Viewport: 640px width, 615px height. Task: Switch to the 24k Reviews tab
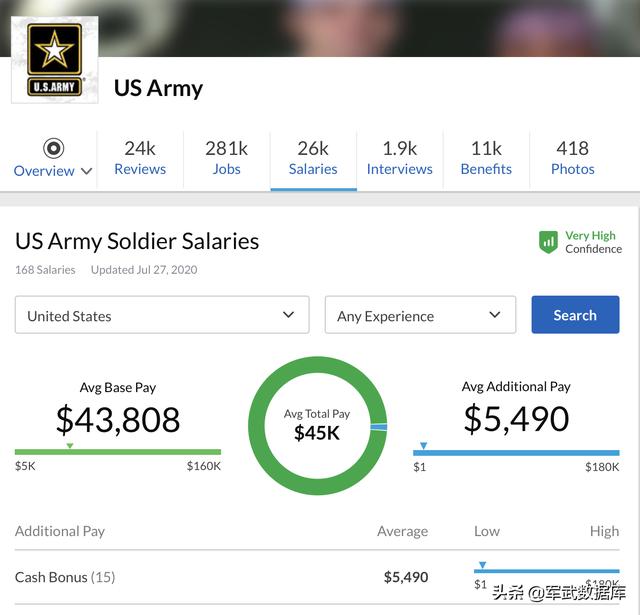click(140, 158)
